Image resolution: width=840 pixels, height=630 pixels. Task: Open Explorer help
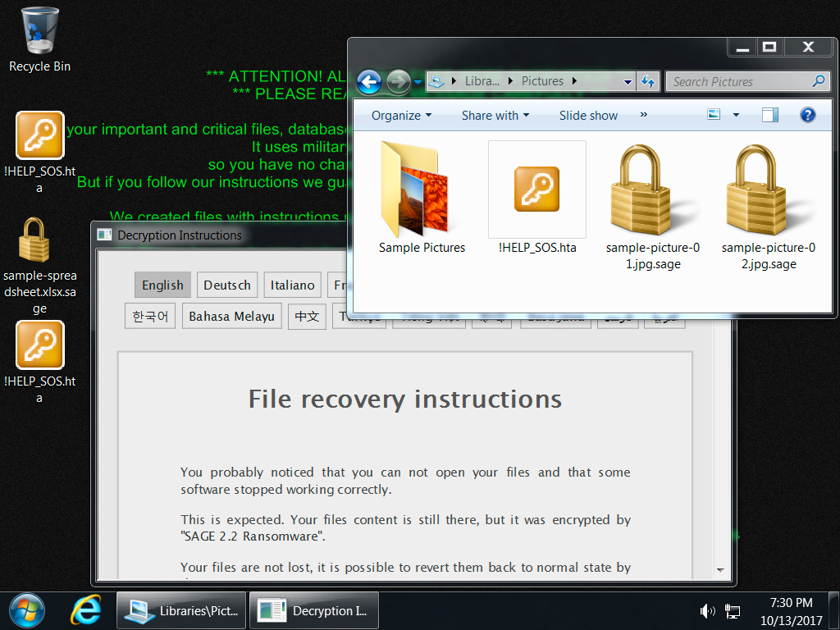[x=807, y=115]
